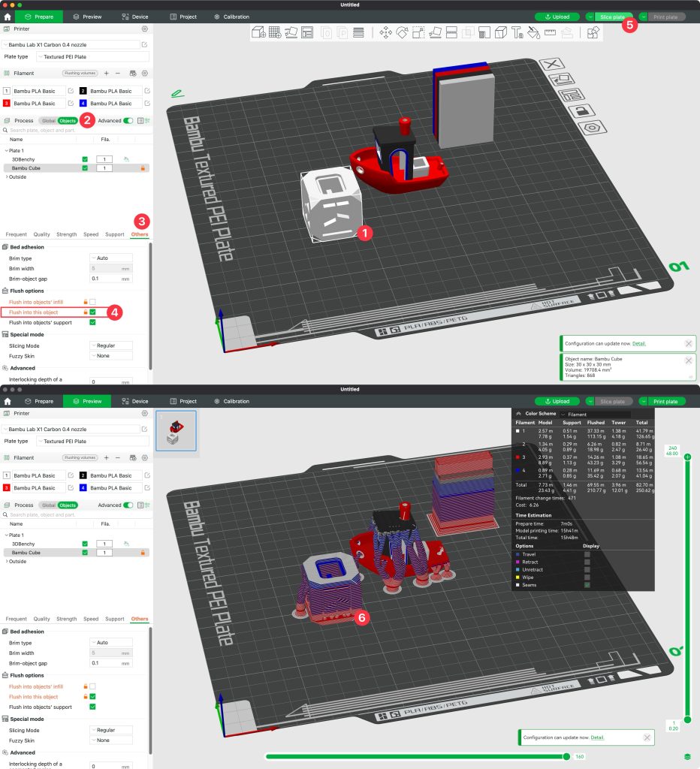Click the top handle of the vertical layer slider
The width and height of the screenshot is (700, 769).
tap(687, 457)
